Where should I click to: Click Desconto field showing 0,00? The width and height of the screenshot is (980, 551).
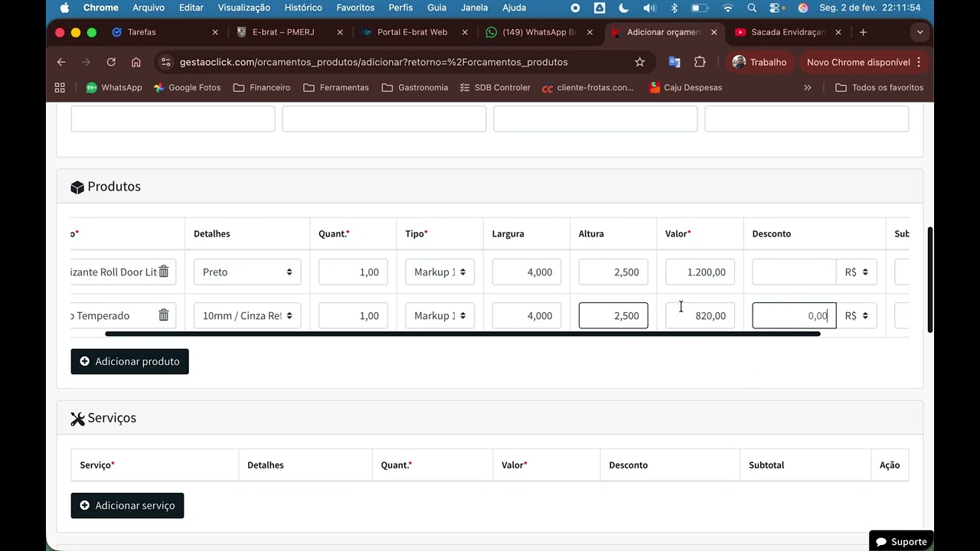coord(794,315)
